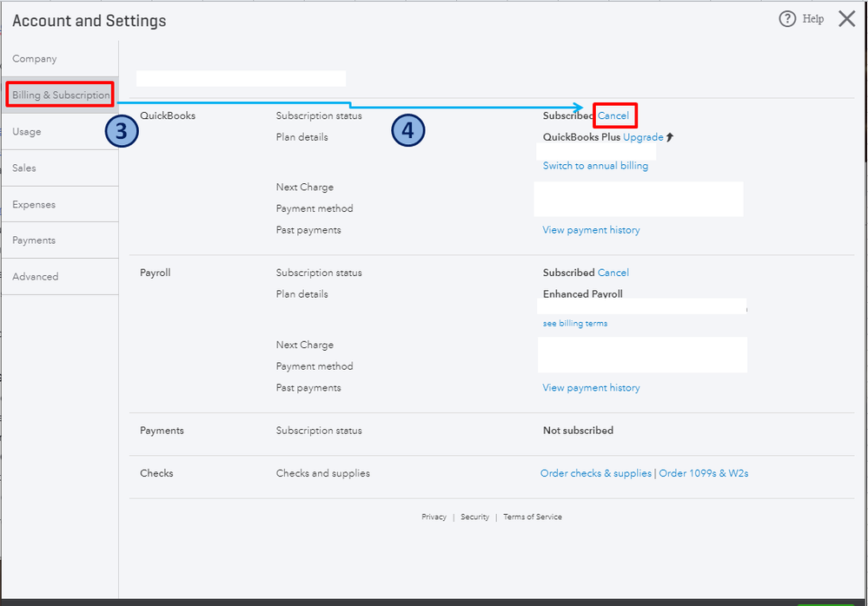868x606 pixels.
Task: Click the Upgrade arrow icon
Action: (670, 137)
